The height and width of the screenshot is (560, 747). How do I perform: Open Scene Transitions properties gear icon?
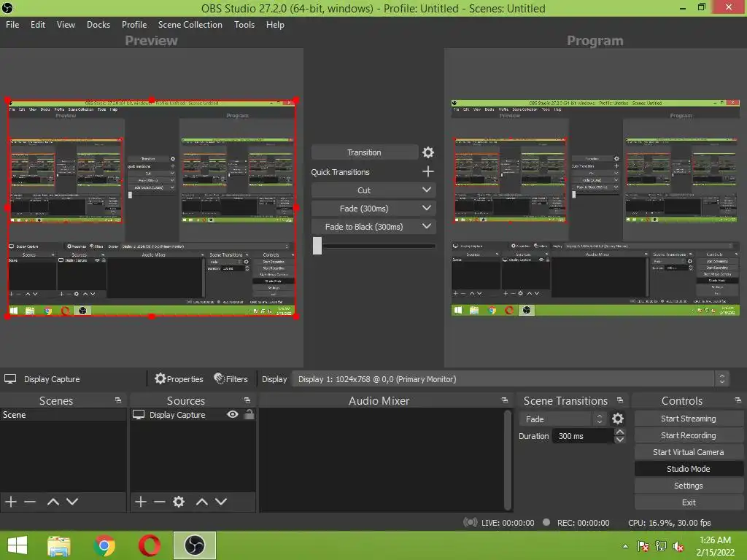pyautogui.click(x=617, y=419)
